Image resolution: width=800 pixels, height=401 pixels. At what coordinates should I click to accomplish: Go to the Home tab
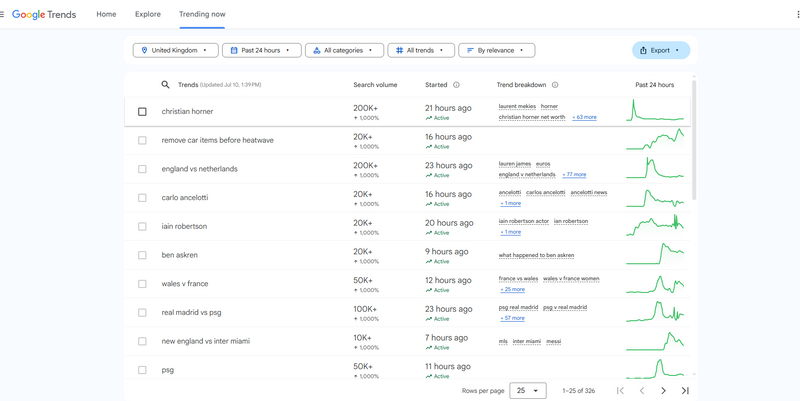coord(106,14)
